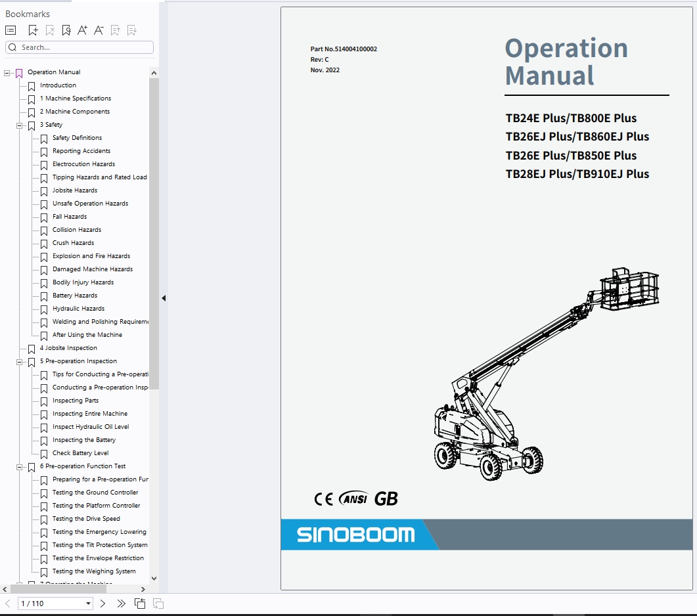Screen dimensions: 697x616
Task: Click the bookmark tree scroll up arrow
Action: tap(154, 73)
